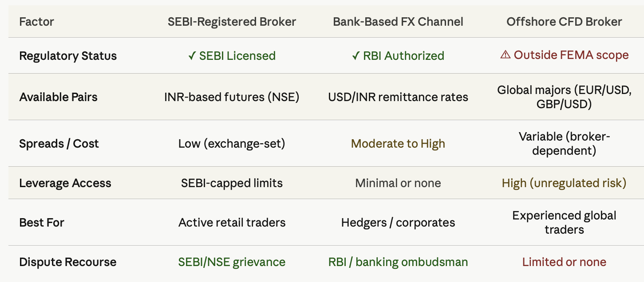Click the USD/INR remittance rates cell
Image resolution: width=644 pixels, height=282 pixels.
point(398,97)
